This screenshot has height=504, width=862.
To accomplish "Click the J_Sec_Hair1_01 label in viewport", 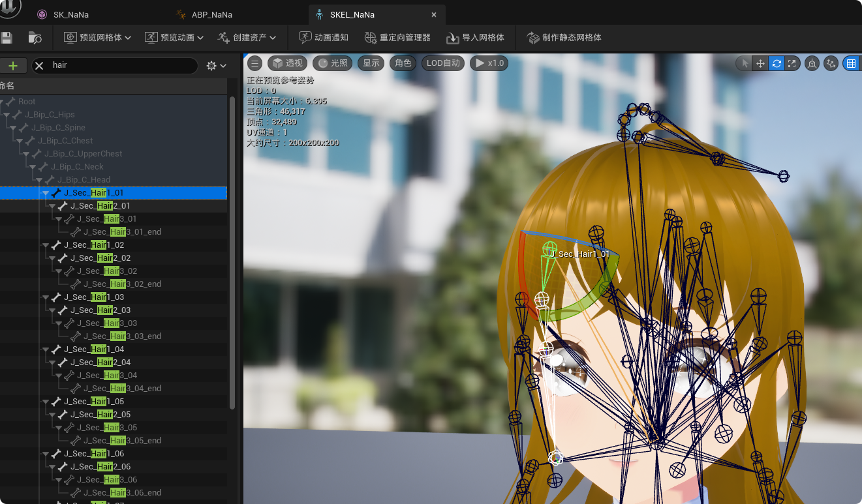I will pyautogui.click(x=580, y=254).
